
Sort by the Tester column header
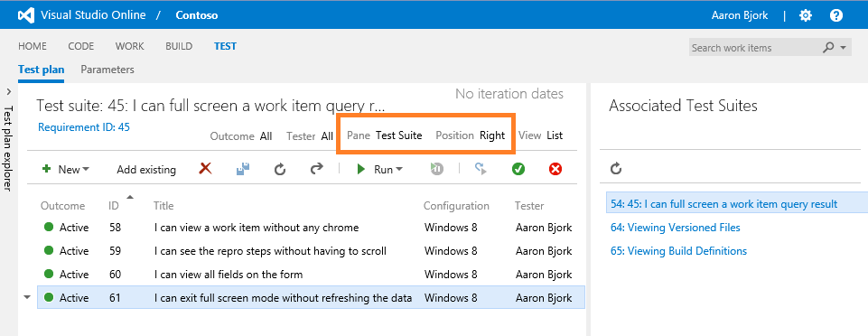[529, 206]
